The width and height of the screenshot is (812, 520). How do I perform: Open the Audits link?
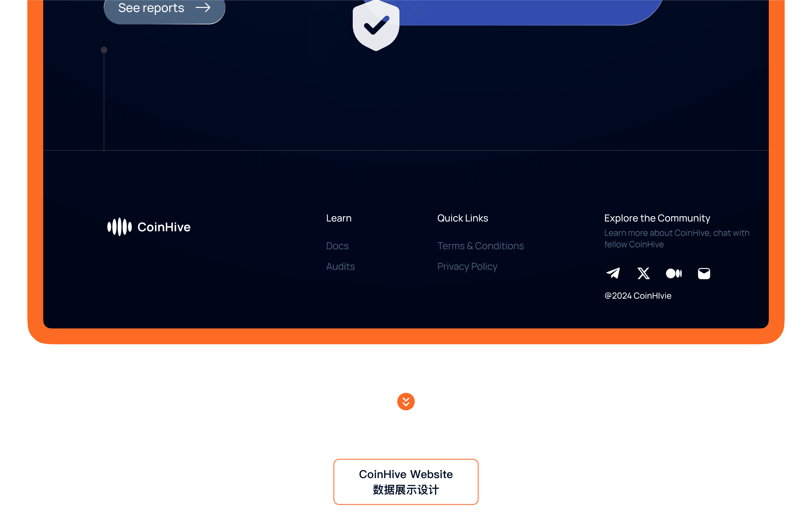point(340,266)
